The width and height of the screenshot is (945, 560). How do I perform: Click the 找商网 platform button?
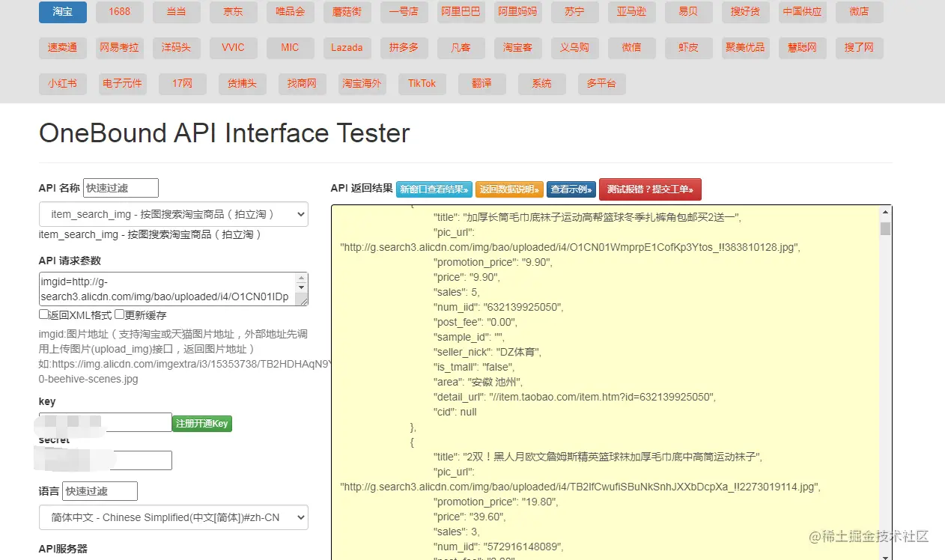click(303, 84)
